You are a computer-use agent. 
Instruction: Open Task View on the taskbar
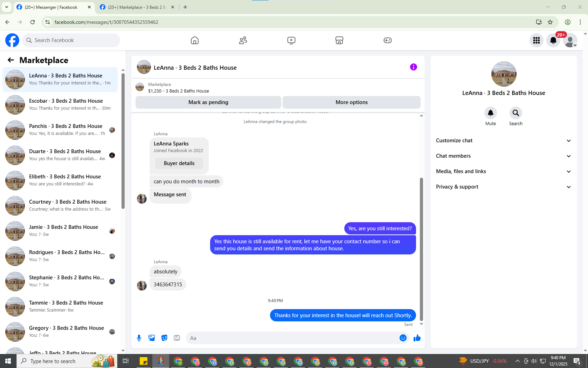click(x=126, y=361)
